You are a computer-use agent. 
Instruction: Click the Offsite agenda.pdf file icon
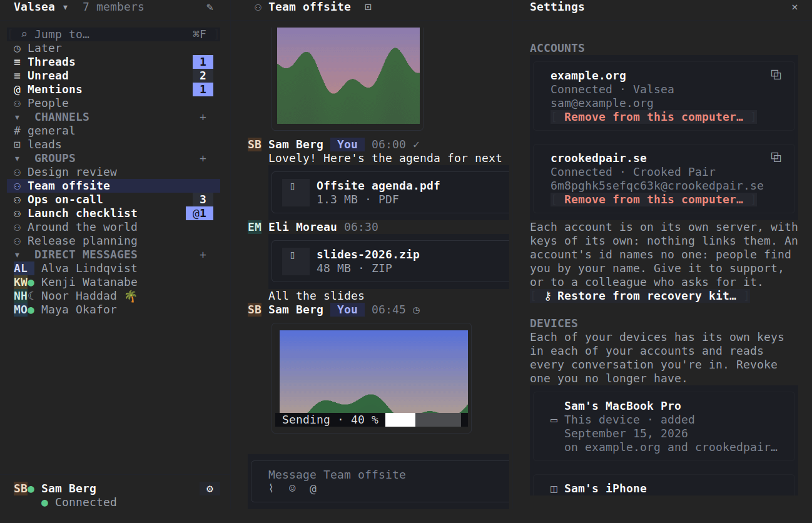(x=295, y=193)
